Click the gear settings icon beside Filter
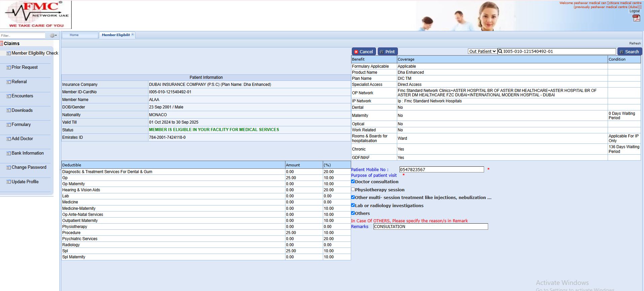The image size is (644, 291). [x=52, y=35]
